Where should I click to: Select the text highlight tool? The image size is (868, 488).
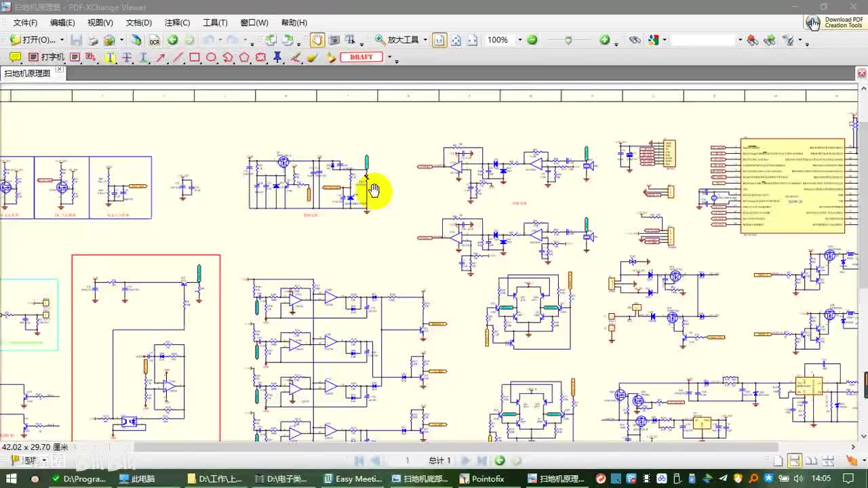(x=110, y=58)
